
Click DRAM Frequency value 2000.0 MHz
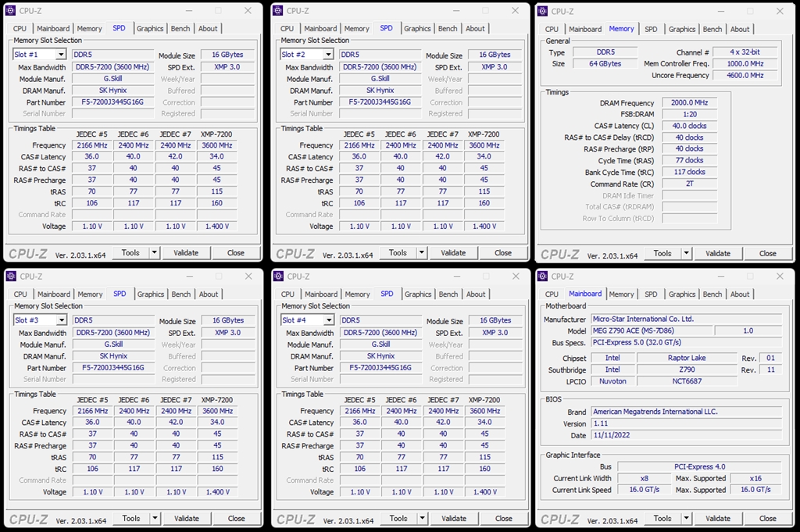click(689, 102)
